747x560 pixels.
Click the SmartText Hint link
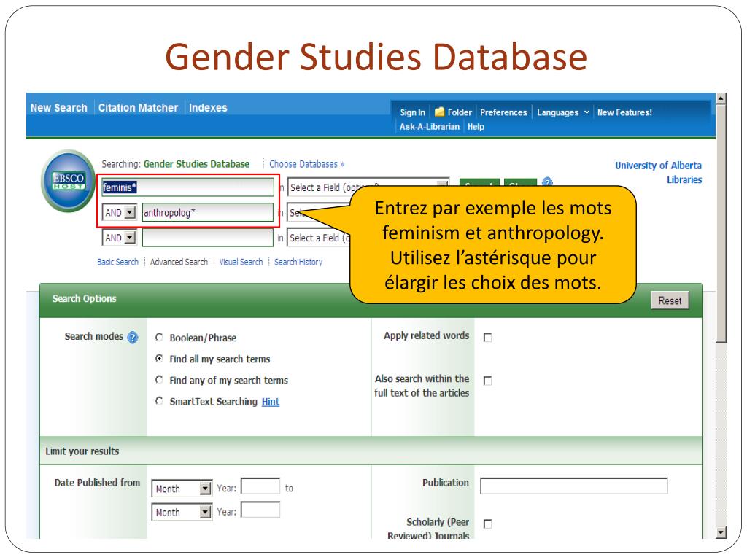tap(271, 402)
